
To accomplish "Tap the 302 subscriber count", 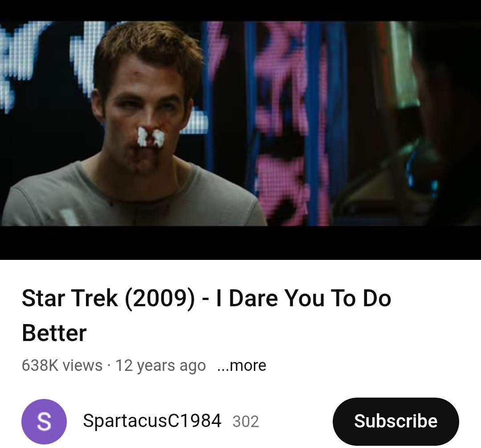I will 246,421.
